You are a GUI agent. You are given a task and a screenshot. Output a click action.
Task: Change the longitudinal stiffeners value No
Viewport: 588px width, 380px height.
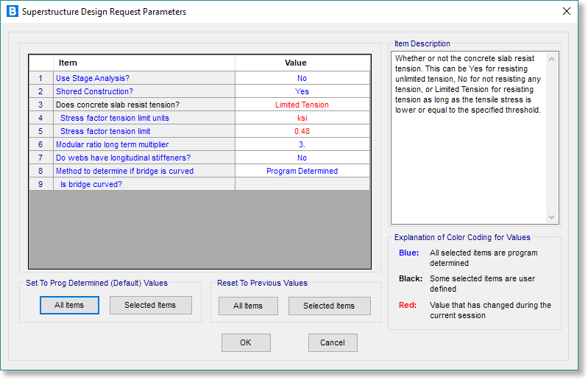tap(302, 158)
